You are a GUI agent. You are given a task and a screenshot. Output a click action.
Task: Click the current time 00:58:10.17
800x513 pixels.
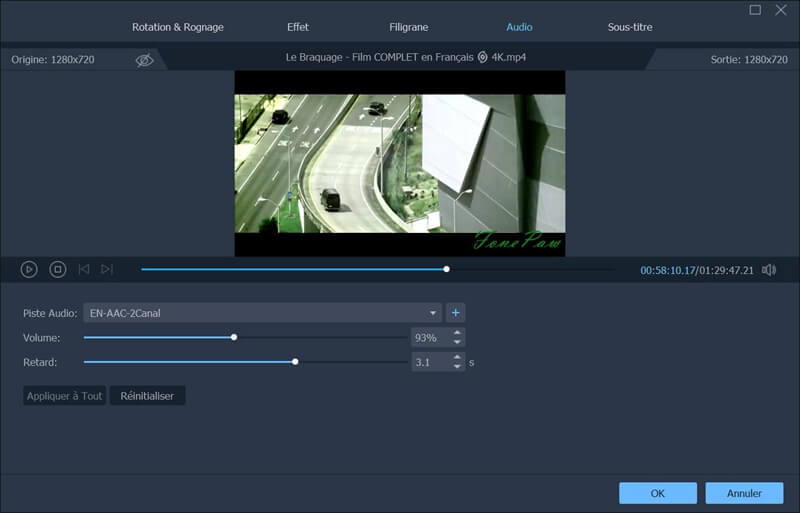(x=668, y=270)
